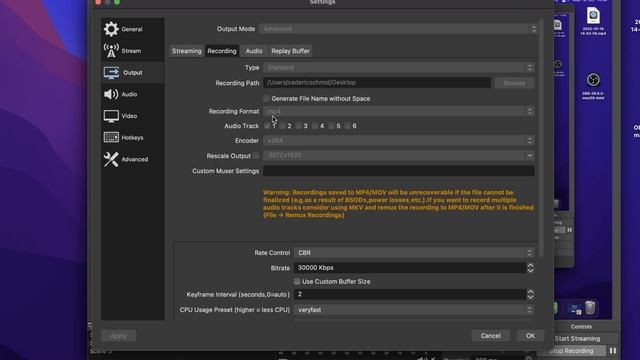Open the General settings gear icon
The width and height of the screenshot is (640, 360).
pos(111,29)
